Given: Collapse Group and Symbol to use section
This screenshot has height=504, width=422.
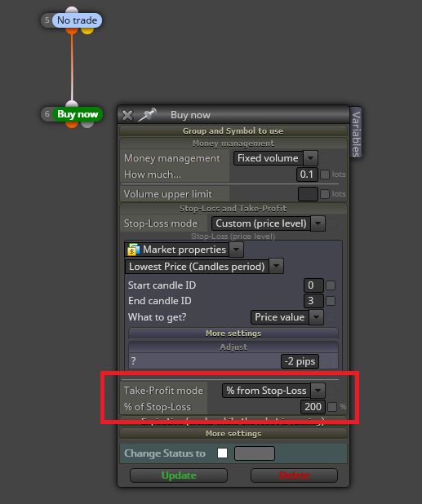Looking at the screenshot, I should pyautogui.click(x=233, y=130).
